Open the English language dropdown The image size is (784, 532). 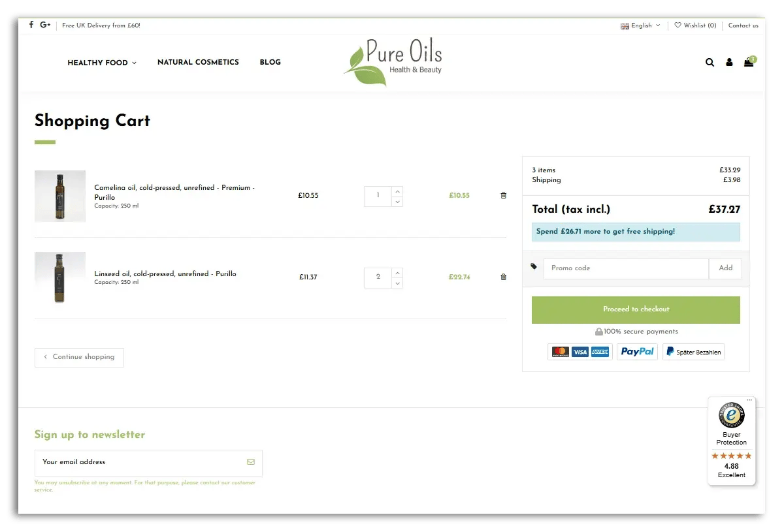(640, 25)
